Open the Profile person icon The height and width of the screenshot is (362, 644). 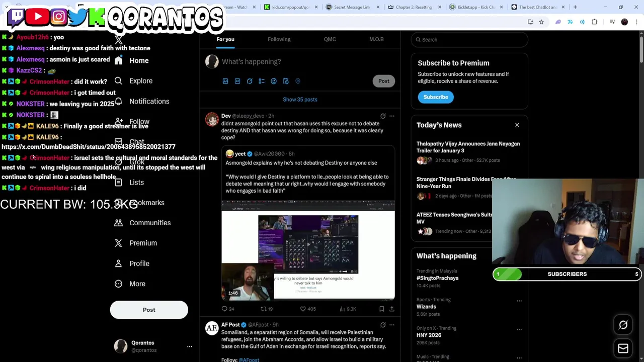coord(118,263)
